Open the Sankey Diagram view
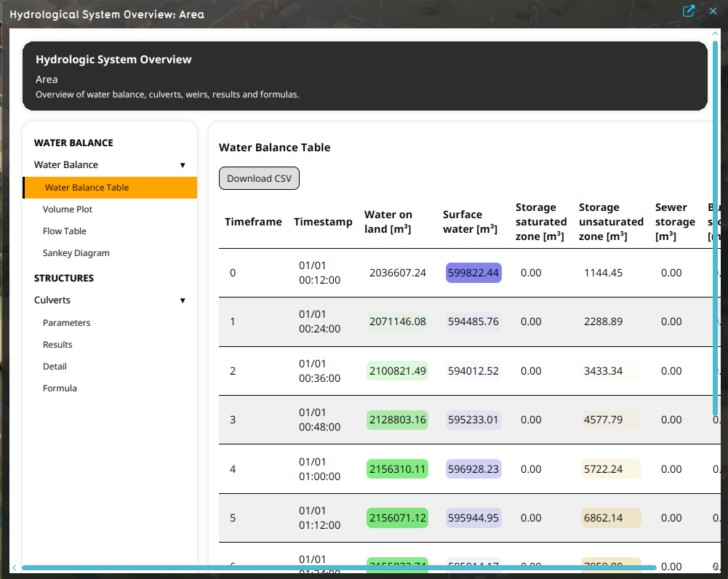Image resolution: width=728 pixels, height=579 pixels. coord(76,252)
